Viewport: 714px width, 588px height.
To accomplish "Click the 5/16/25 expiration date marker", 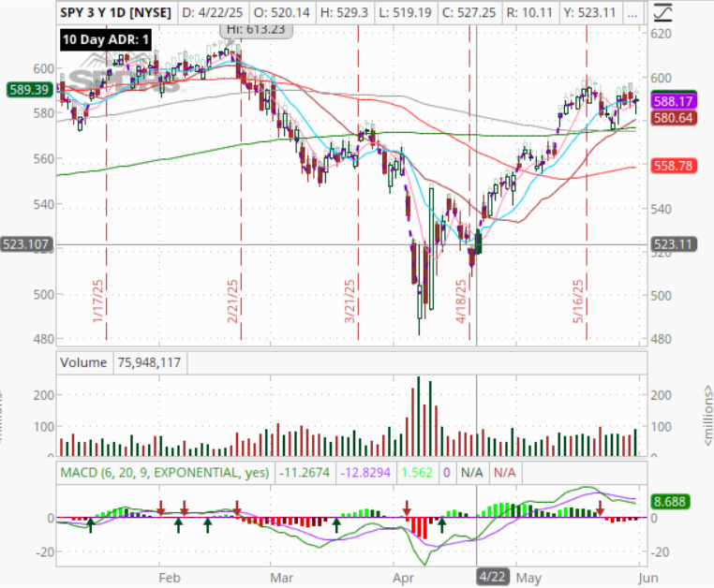I will pos(578,301).
